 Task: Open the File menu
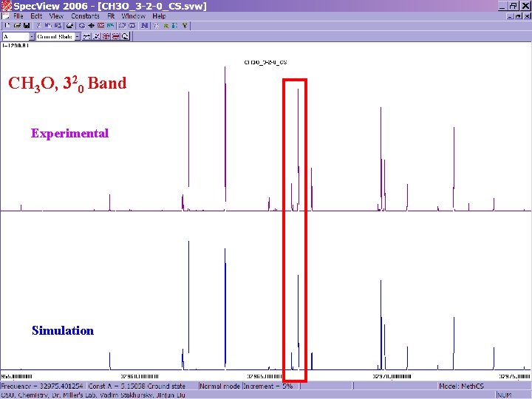click(x=18, y=16)
